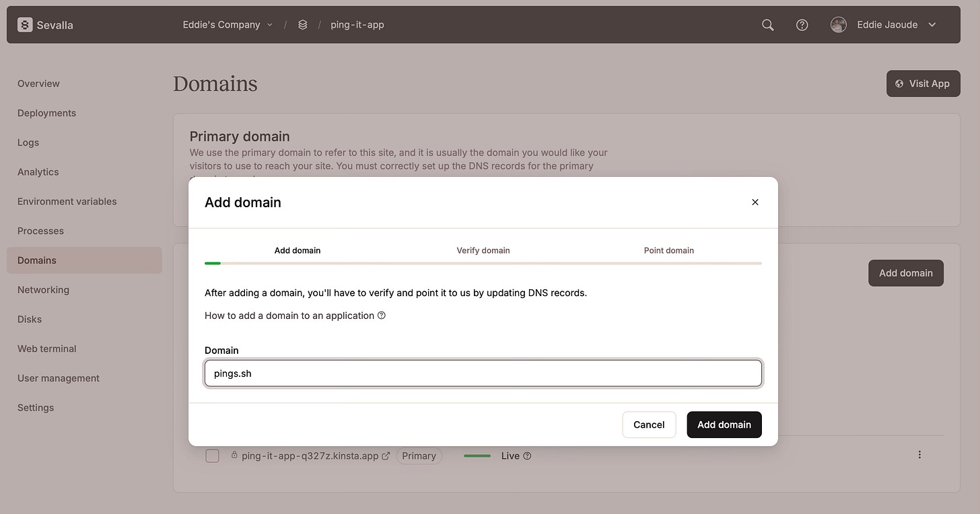Click the lock icon before ping-it-app-q327z.kinsta.app

[234, 455]
